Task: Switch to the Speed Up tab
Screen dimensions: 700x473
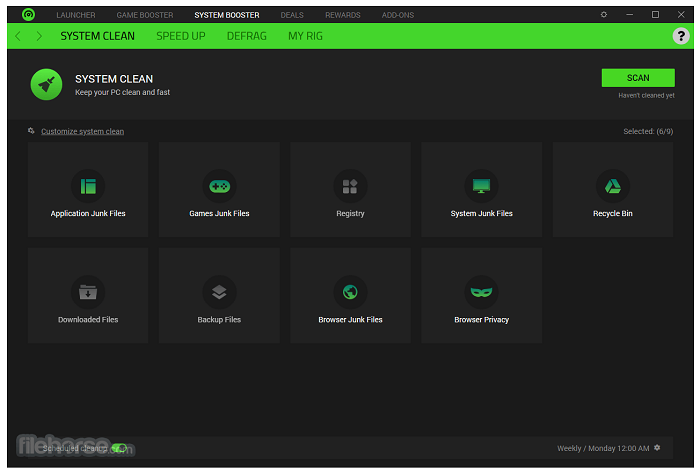Action: [x=180, y=36]
